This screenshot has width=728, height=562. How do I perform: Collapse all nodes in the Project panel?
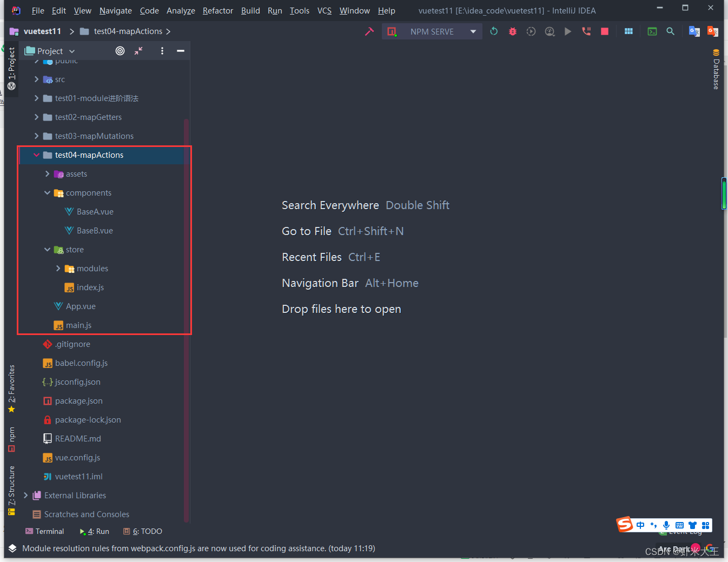tap(138, 50)
